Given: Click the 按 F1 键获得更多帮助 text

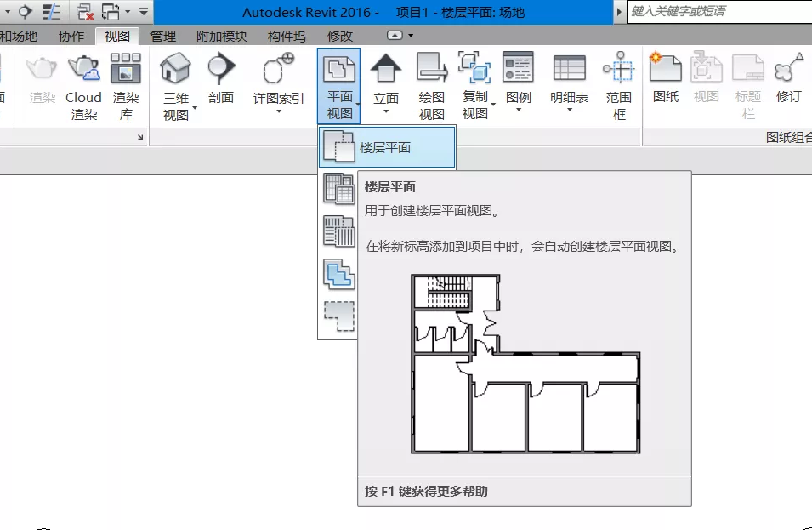Looking at the screenshot, I should coord(426,491).
